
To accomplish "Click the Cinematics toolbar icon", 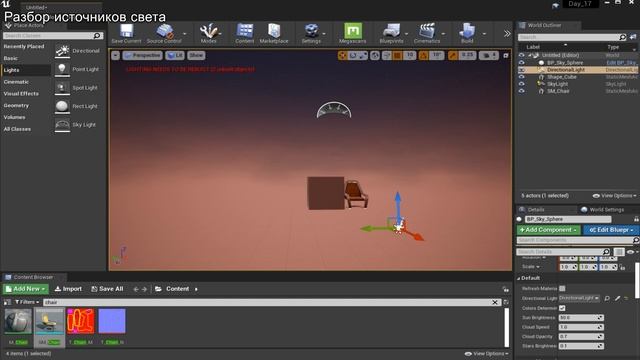I will 427,33.
